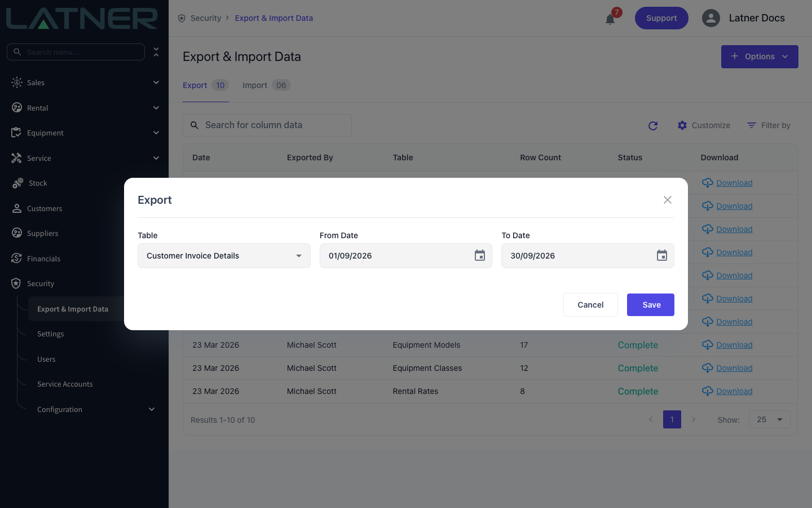Click Save in the Export dialog
Screen dimensions: 812x508
tap(651, 305)
